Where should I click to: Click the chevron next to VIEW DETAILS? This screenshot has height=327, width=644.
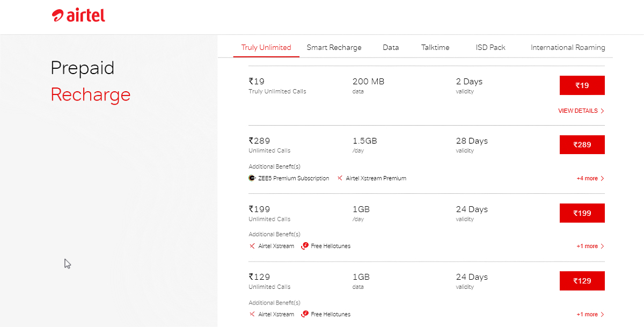pos(602,111)
